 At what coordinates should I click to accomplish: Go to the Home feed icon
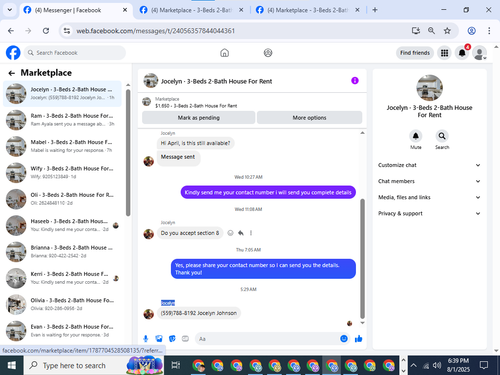pos(225,53)
